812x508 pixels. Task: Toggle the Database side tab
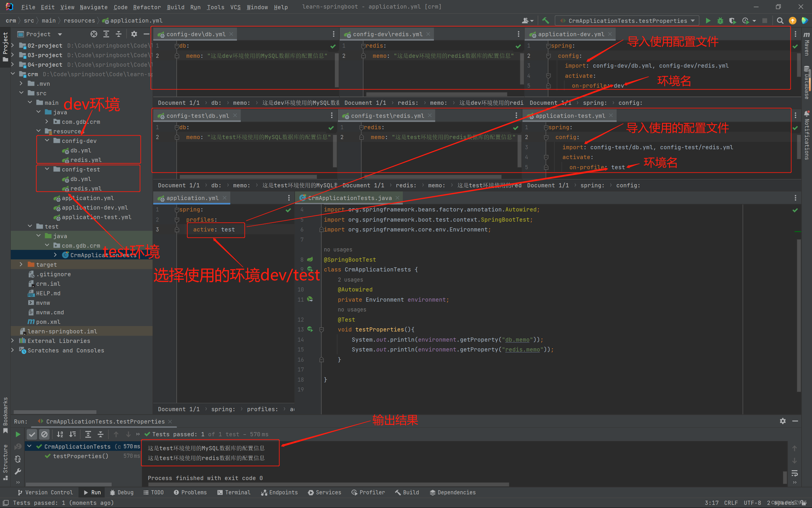pyautogui.click(x=807, y=83)
